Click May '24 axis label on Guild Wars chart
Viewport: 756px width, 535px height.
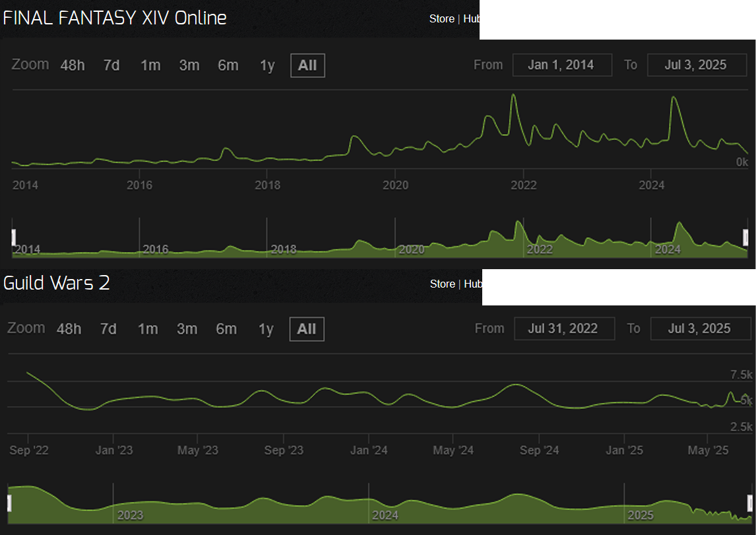pos(453,450)
